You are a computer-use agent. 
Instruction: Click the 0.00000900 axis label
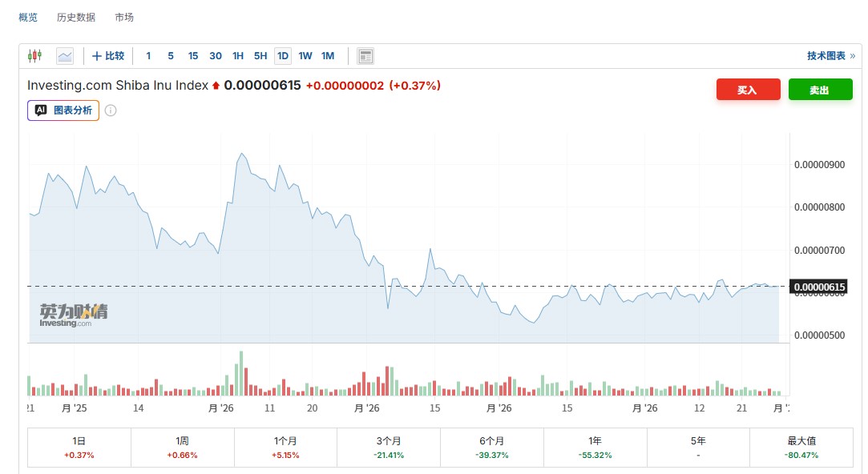click(x=819, y=165)
